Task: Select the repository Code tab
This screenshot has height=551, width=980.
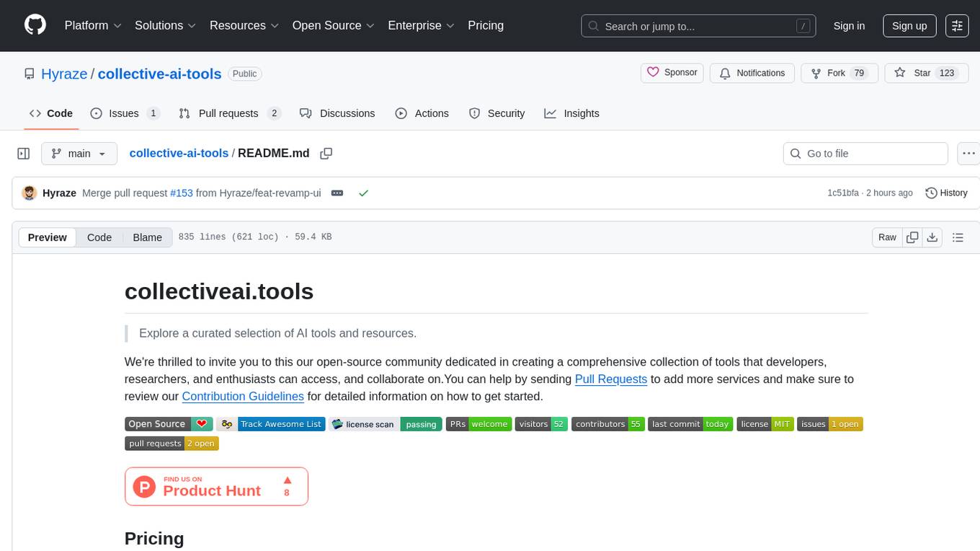Action: pyautogui.click(x=51, y=113)
